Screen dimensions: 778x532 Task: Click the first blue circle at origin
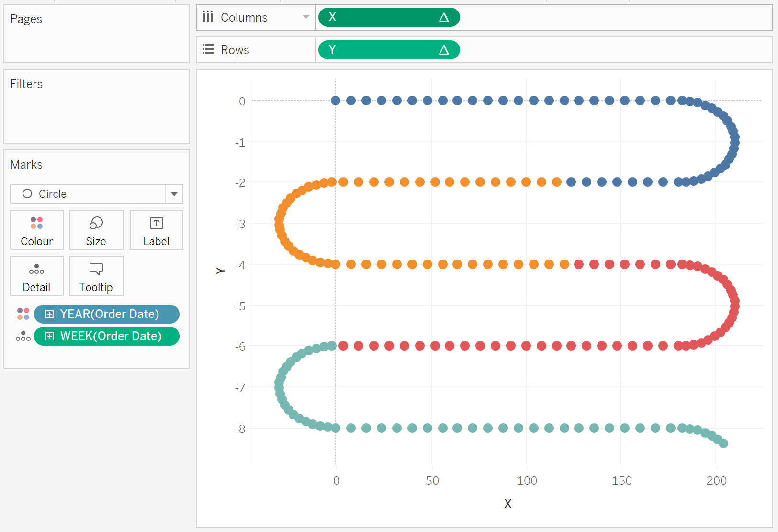click(x=336, y=101)
